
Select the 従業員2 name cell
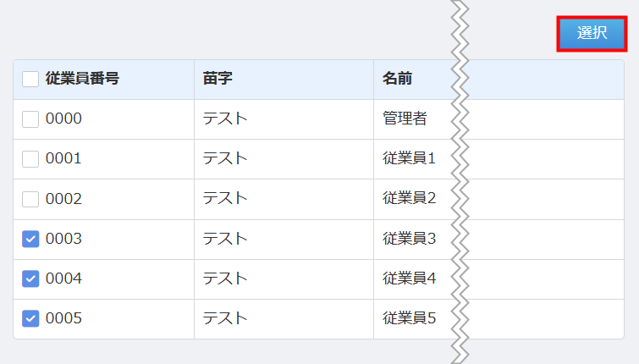(409, 199)
